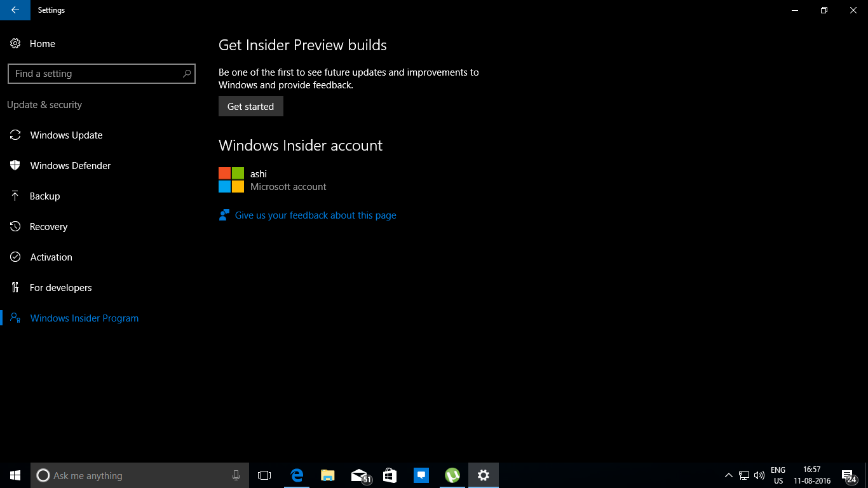Image resolution: width=868 pixels, height=488 pixels.
Task: Click the Windows Defender shield icon
Action: (x=15, y=166)
